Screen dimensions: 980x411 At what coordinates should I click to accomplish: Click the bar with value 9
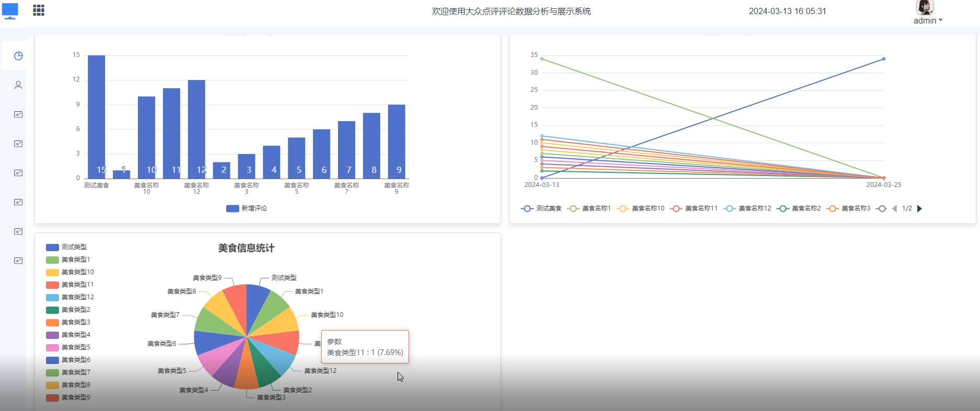coord(396,142)
